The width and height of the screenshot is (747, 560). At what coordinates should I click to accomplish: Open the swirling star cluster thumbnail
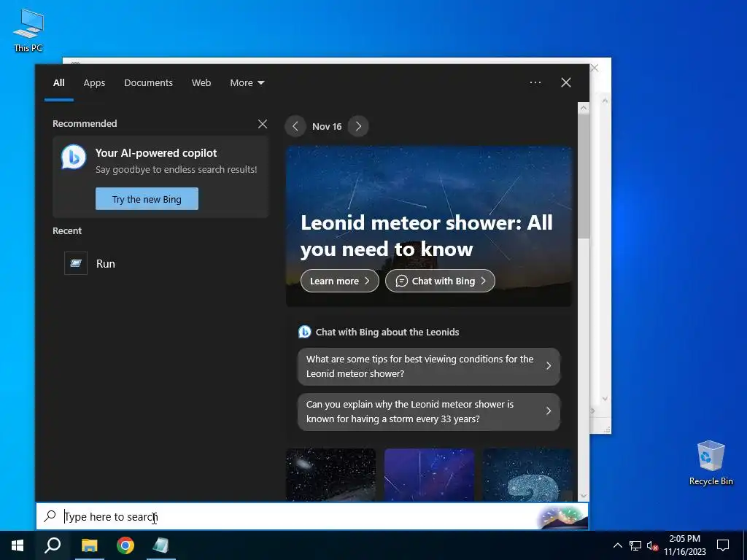[527, 474]
